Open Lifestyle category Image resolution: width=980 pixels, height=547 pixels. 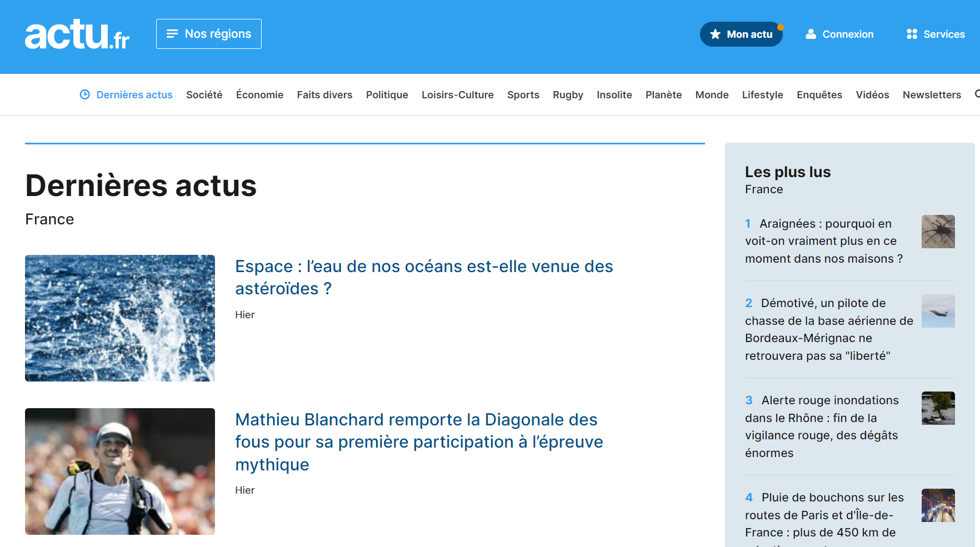763,95
